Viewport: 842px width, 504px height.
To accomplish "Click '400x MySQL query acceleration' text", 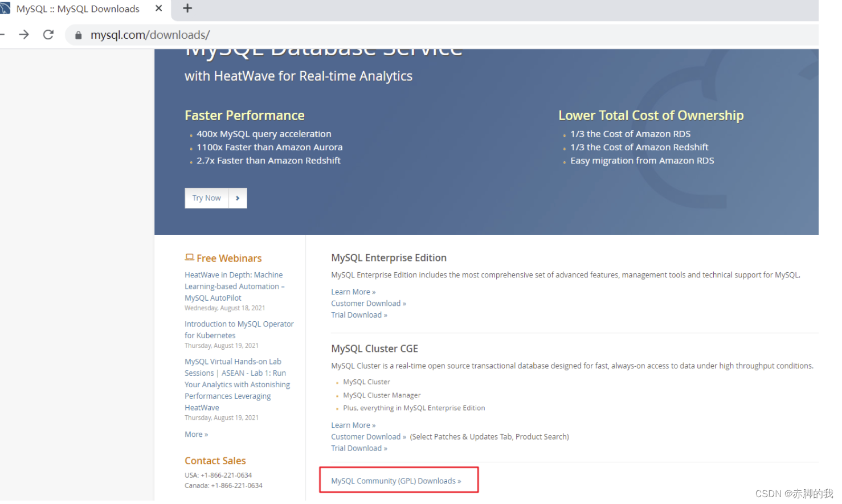I will pos(264,134).
